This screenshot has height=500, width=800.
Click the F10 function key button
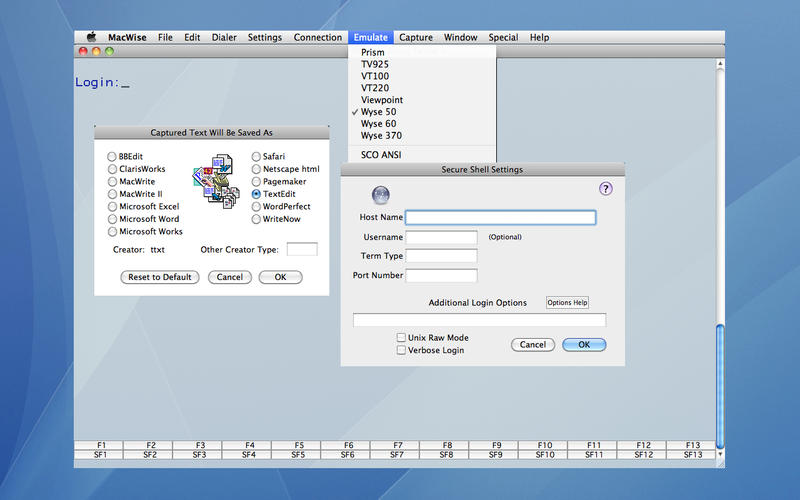[x=544, y=445]
